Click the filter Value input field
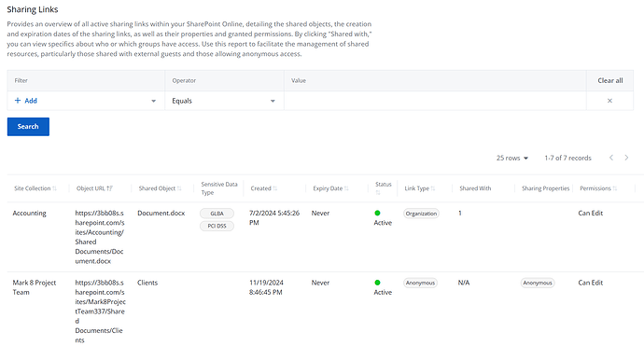Viewport: 644px width, 346px height. point(435,101)
